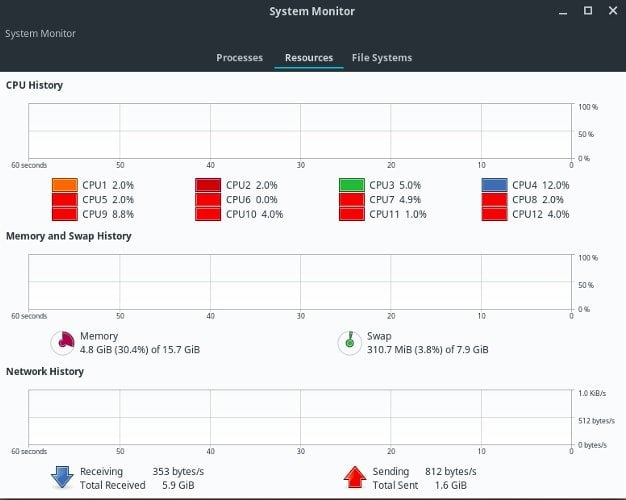626x500 pixels.
Task: Click the CPU9 8.8% usage label
Action: [108, 214]
